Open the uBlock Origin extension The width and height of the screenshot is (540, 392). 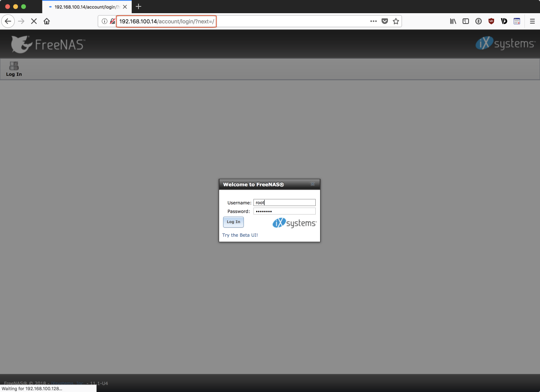(491, 21)
